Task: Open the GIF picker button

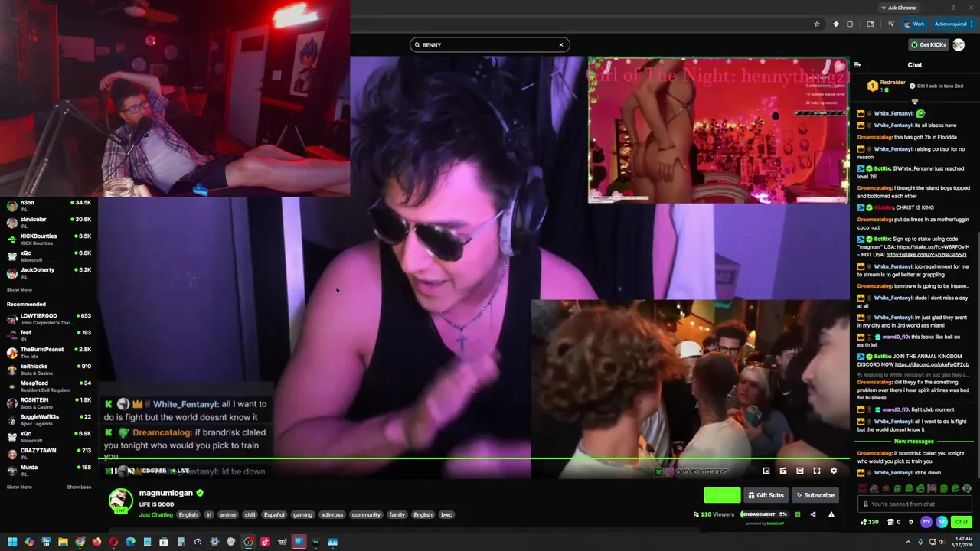Action: 942,522
